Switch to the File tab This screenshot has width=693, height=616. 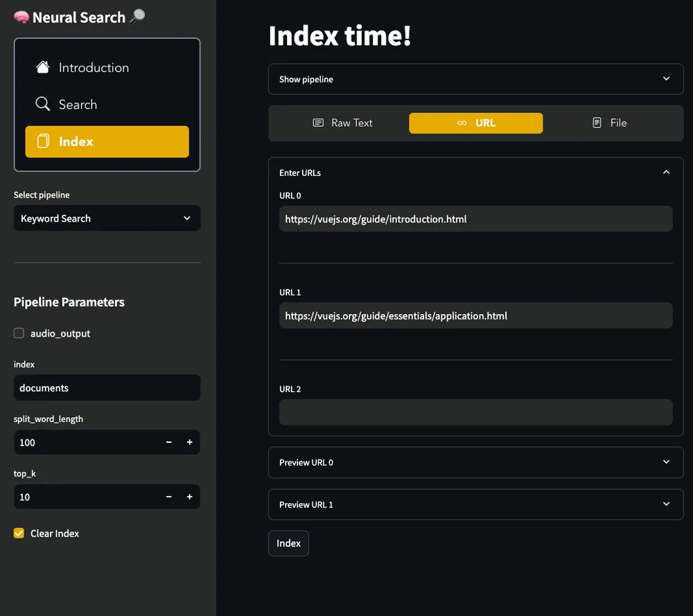(x=609, y=123)
